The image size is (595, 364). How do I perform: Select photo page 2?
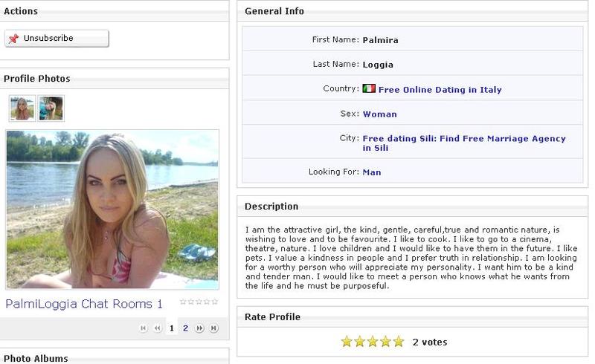click(185, 328)
